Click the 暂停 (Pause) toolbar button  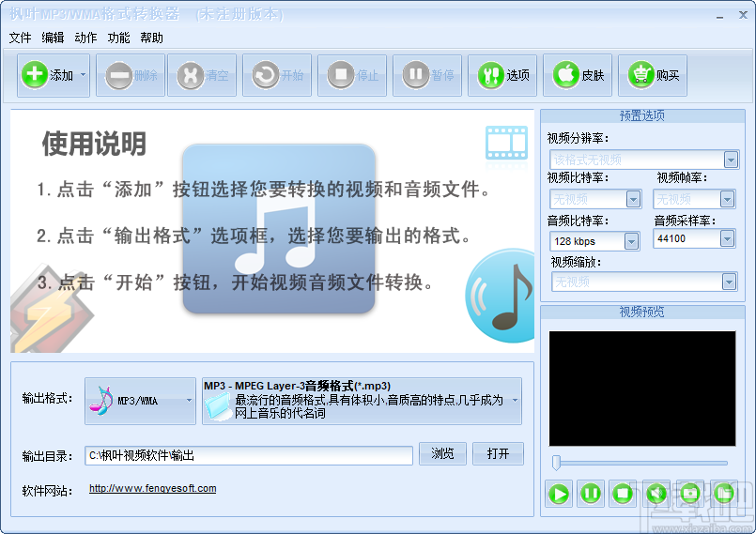427,75
